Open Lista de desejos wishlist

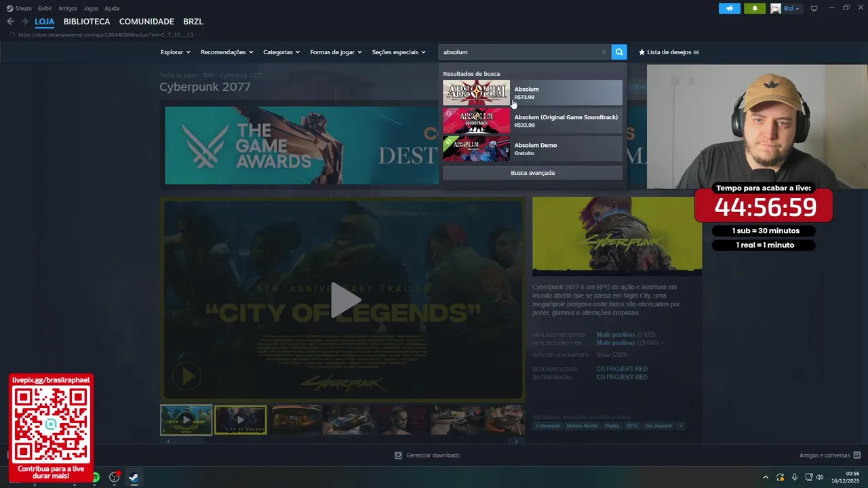pyautogui.click(x=669, y=52)
